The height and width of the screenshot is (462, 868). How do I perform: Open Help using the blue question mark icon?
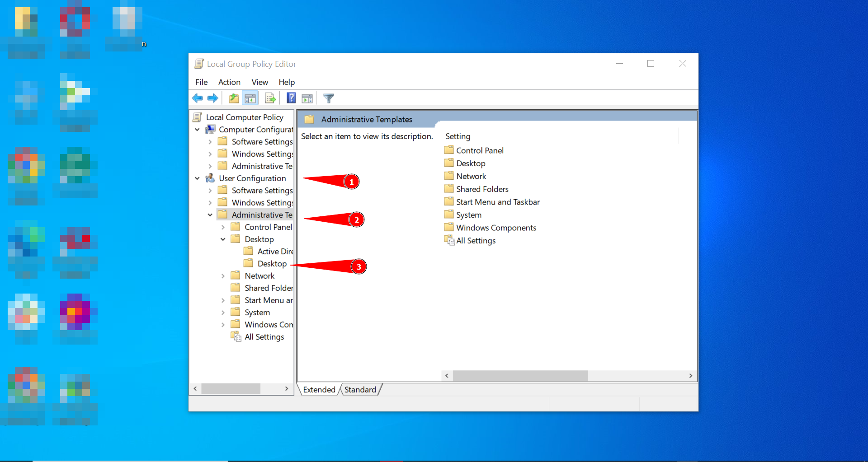pos(291,98)
